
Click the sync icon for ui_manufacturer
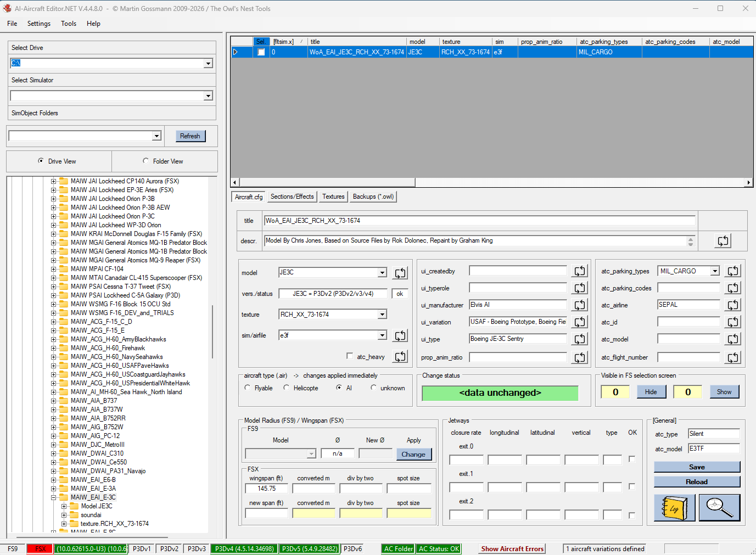pyautogui.click(x=580, y=305)
